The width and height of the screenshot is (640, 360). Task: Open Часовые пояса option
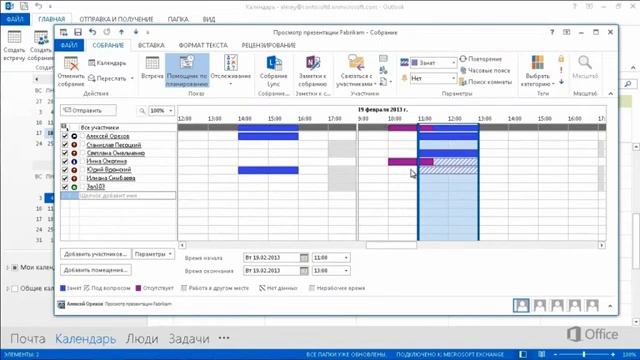pyautogui.click(x=485, y=70)
